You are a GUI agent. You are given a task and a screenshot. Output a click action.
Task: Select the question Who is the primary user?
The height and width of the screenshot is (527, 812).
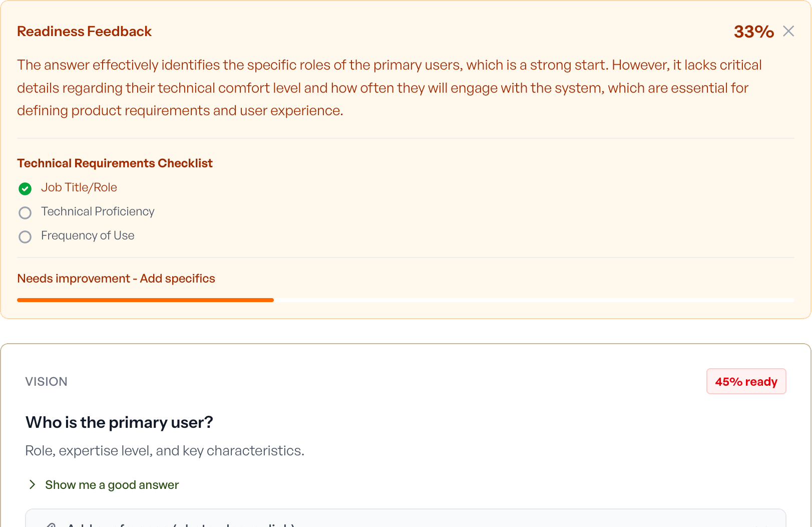click(x=119, y=422)
